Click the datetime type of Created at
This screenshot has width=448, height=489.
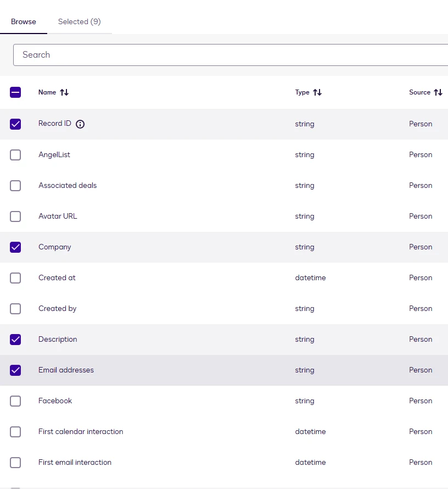(310, 278)
